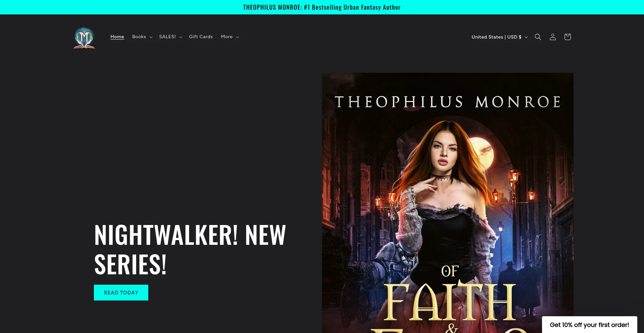This screenshot has width=644, height=333.
Task: Open the account login icon
Action: pyautogui.click(x=552, y=37)
